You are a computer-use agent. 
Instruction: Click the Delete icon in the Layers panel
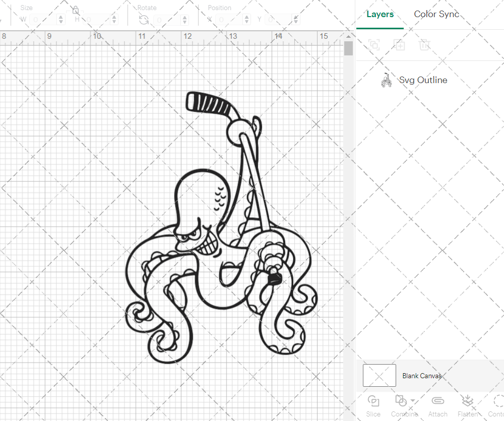pos(425,45)
